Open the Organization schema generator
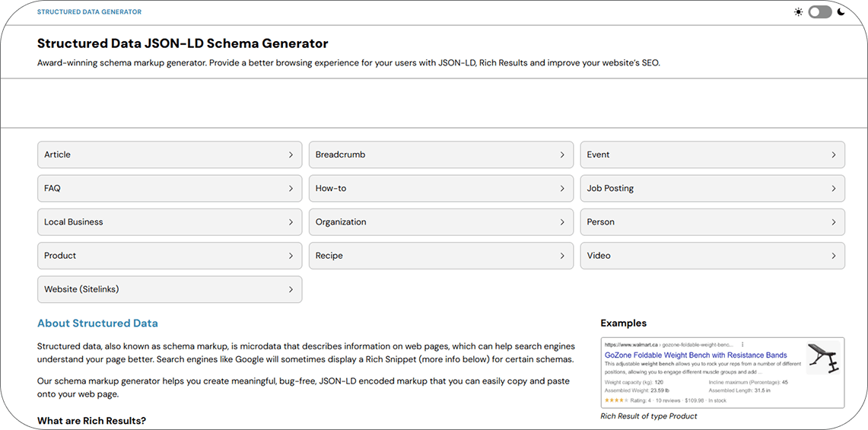Image resolution: width=868 pixels, height=430 pixels. (x=441, y=222)
